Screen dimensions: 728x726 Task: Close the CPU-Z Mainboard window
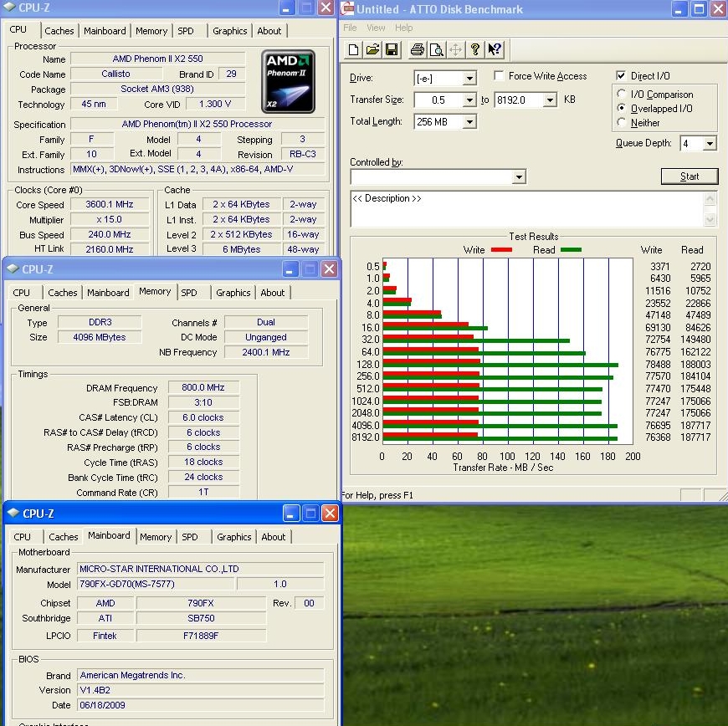pyautogui.click(x=330, y=514)
